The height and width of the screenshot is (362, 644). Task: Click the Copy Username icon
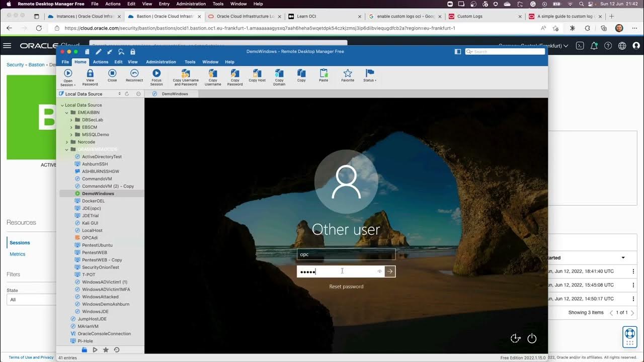pyautogui.click(x=213, y=77)
